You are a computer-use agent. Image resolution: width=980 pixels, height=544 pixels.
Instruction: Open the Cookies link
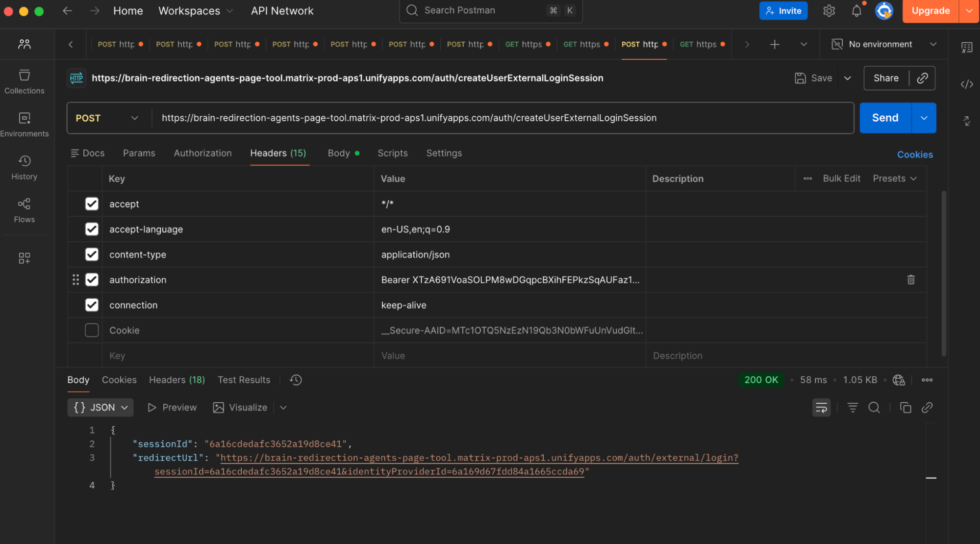(x=915, y=155)
